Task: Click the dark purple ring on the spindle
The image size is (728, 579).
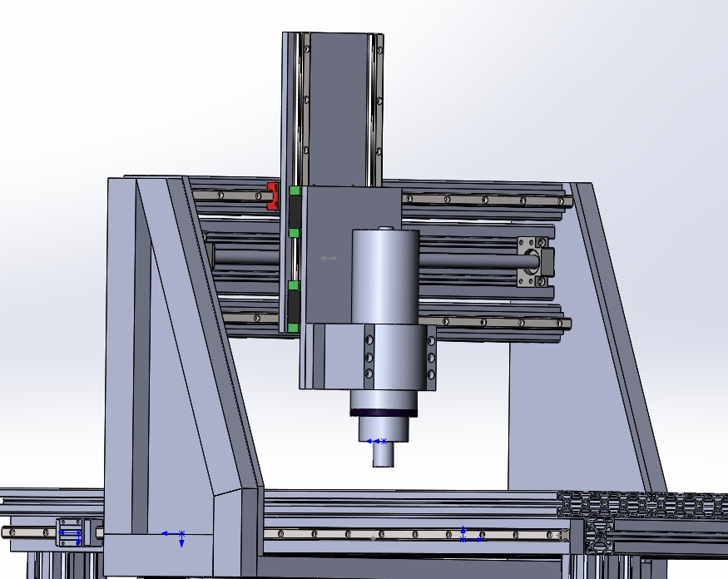Action: pos(384,413)
